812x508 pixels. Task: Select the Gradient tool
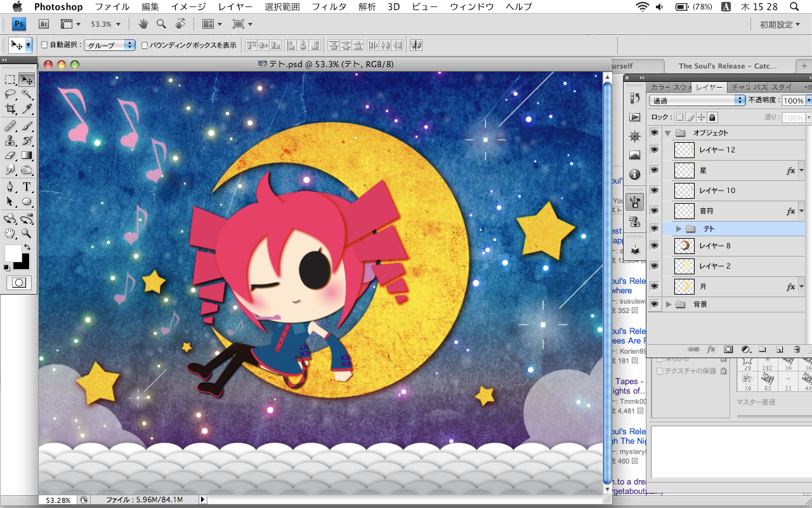tap(27, 155)
